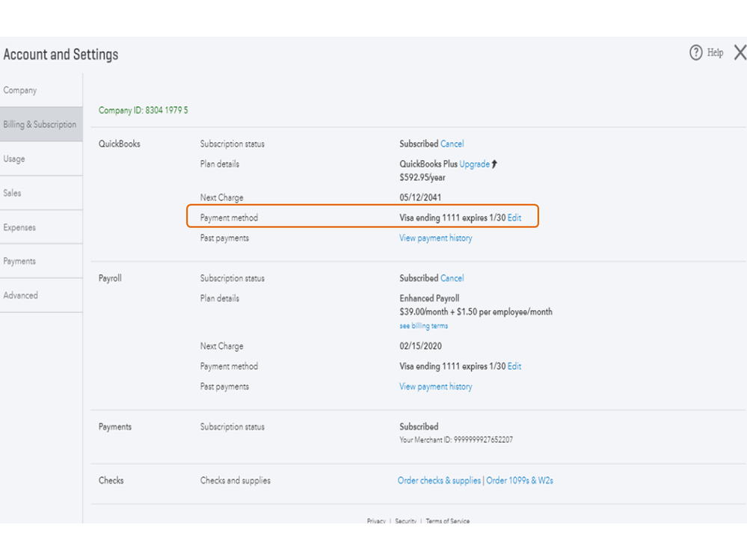Click the Help question mark icon

696,52
